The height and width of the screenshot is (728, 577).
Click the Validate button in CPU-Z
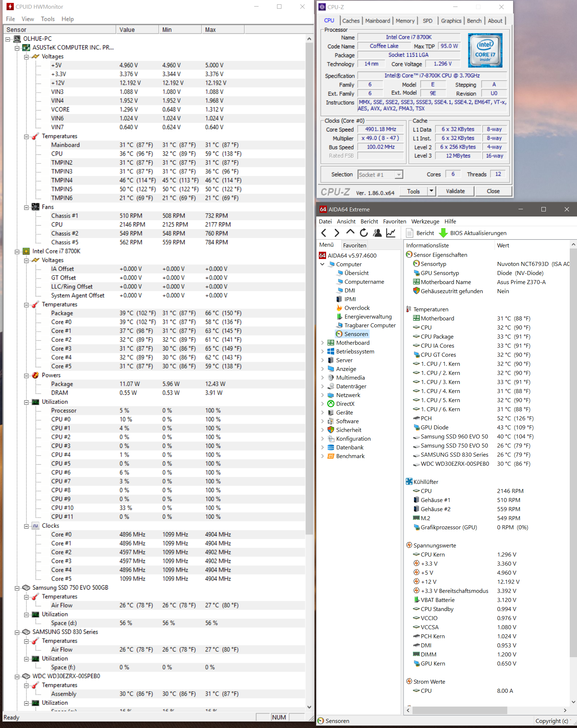[455, 191]
